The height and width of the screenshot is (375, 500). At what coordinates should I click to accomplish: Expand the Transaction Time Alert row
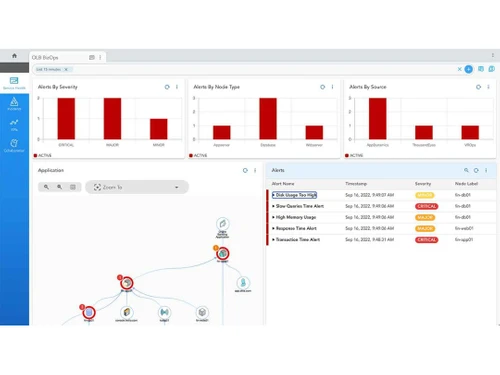(273, 240)
